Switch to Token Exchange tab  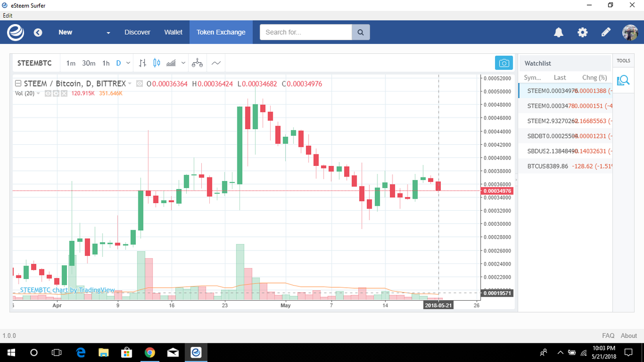pyautogui.click(x=221, y=32)
